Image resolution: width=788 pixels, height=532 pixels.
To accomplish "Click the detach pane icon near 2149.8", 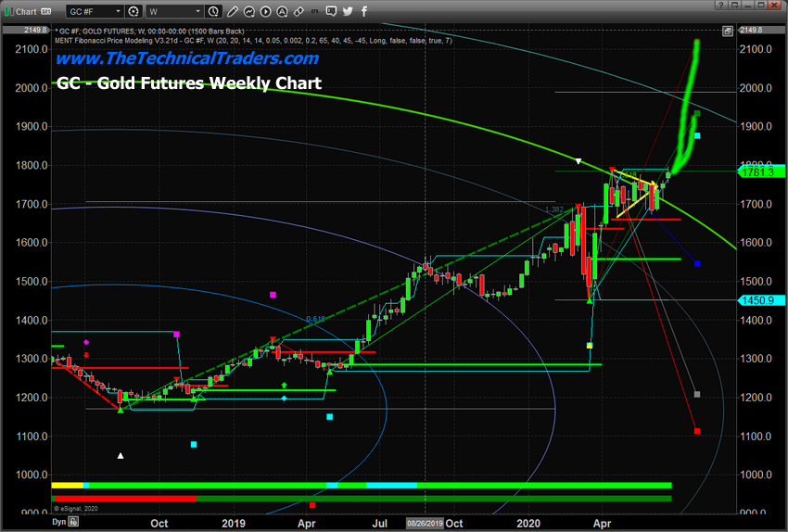I will [727, 32].
